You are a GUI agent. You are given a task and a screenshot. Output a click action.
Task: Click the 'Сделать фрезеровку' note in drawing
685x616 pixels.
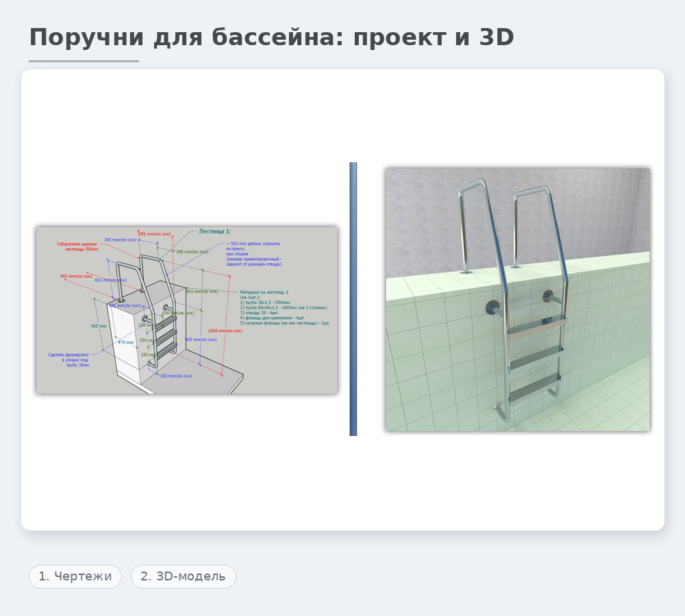(x=68, y=360)
